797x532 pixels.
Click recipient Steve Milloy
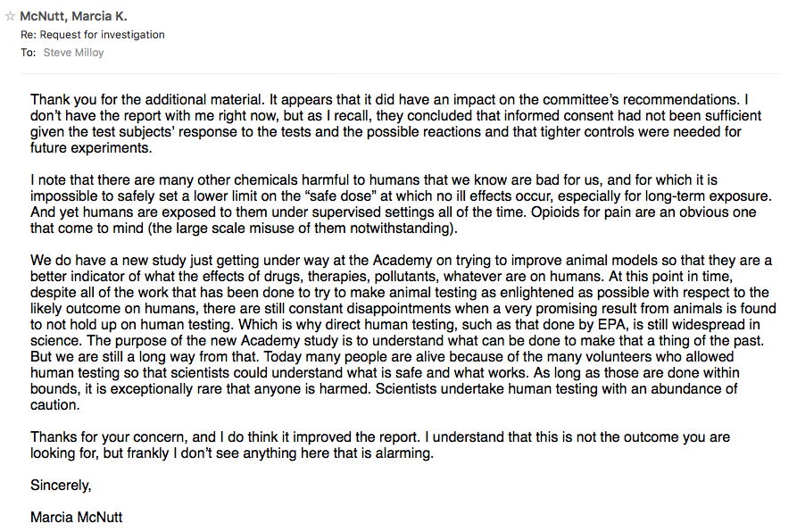point(73,53)
